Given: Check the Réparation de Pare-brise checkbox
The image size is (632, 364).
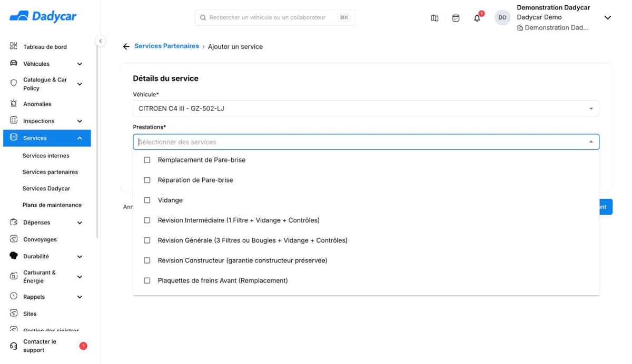Looking at the screenshot, I should pos(147,180).
